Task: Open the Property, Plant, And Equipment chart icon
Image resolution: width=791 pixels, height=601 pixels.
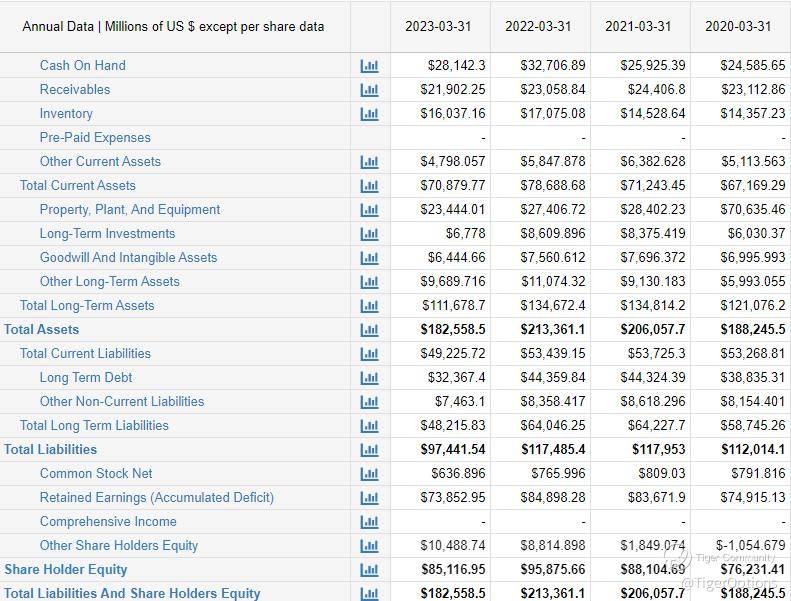Action: (369, 210)
